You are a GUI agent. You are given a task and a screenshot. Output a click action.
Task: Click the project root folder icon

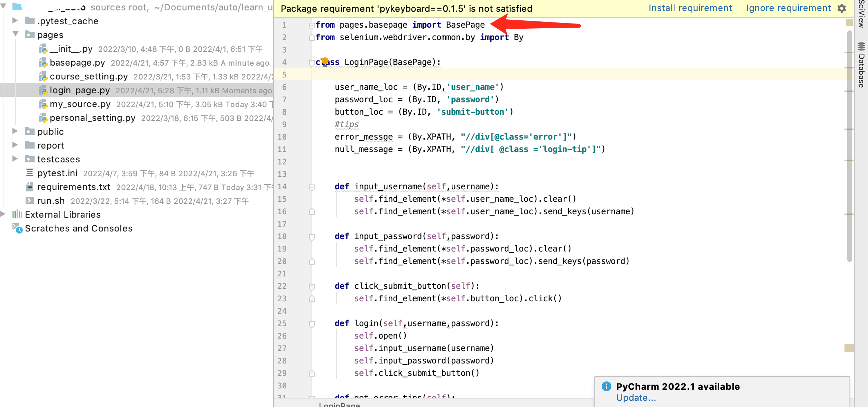[17, 6]
